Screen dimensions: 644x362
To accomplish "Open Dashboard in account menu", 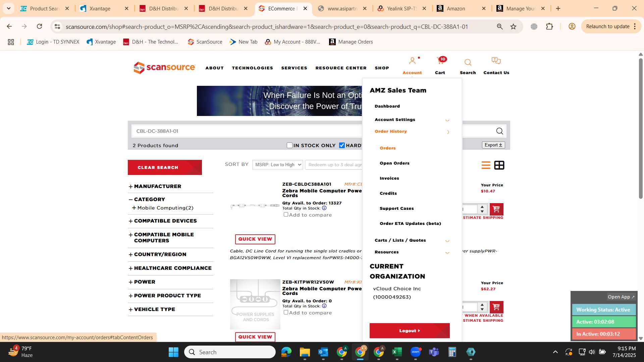I will tap(387, 106).
